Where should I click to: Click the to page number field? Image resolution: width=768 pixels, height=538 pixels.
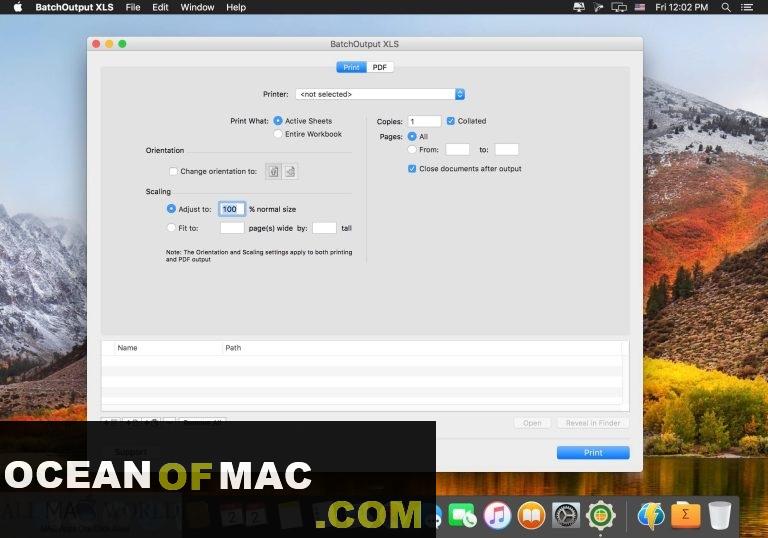[x=506, y=149]
